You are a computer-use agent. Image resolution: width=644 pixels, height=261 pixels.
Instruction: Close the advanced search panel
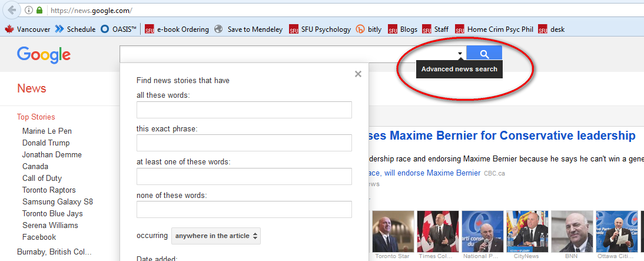358,74
